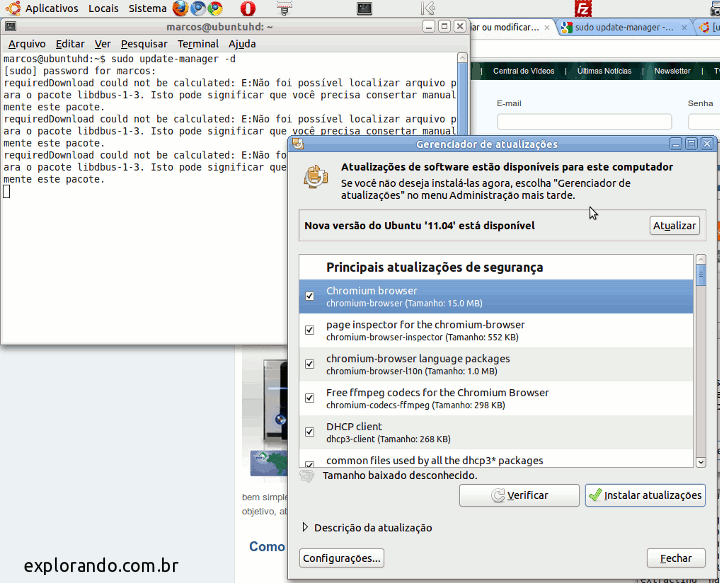Open Configurações... in update manager
The width and height of the screenshot is (720, 583).
(x=342, y=558)
